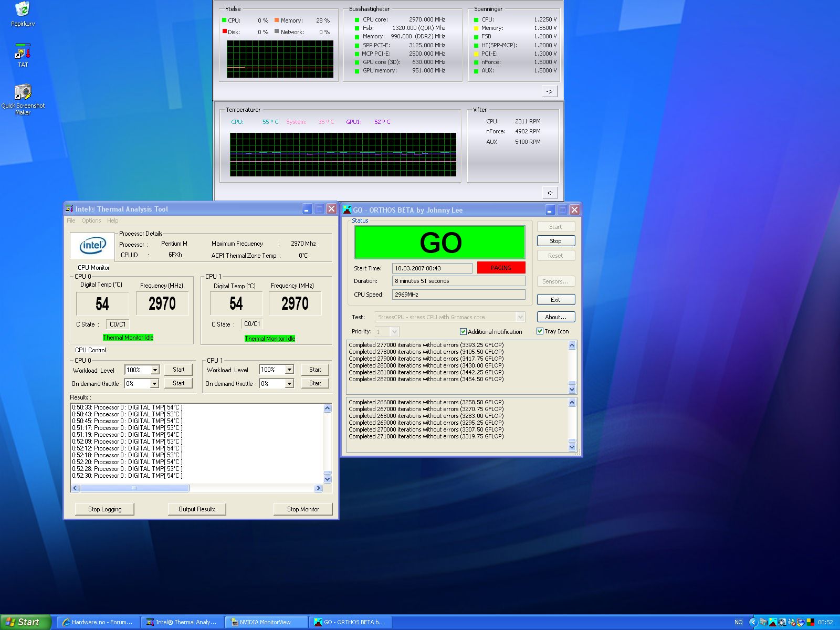Open the ORTHOS Test type dropdown
Image resolution: width=840 pixels, height=630 pixels.
point(520,317)
